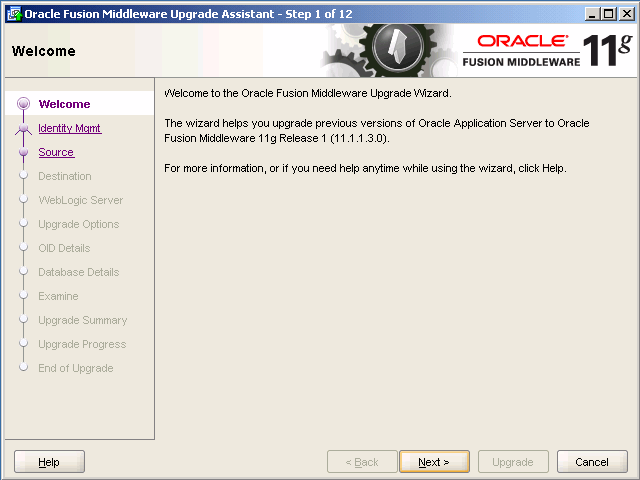Click the Upgrade Options step label
Image resolution: width=640 pixels, height=480 pixels.
(78, 224)
